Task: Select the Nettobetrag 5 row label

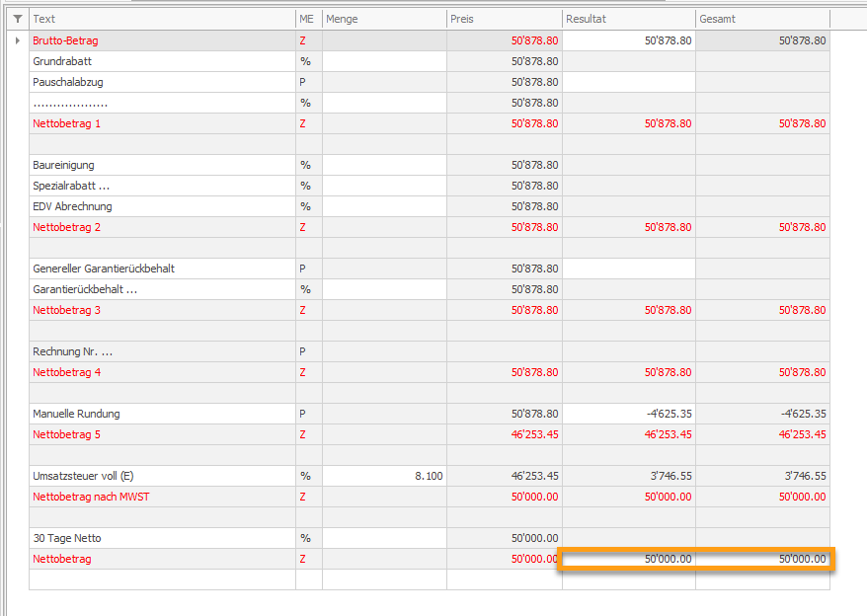Action: (x=162, y=434)
